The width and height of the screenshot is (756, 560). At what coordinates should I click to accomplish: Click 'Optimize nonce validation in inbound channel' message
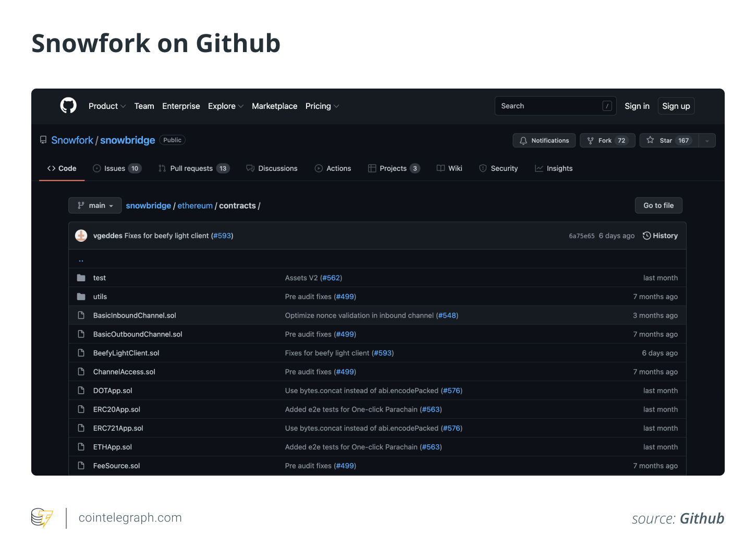pos(359,315)
